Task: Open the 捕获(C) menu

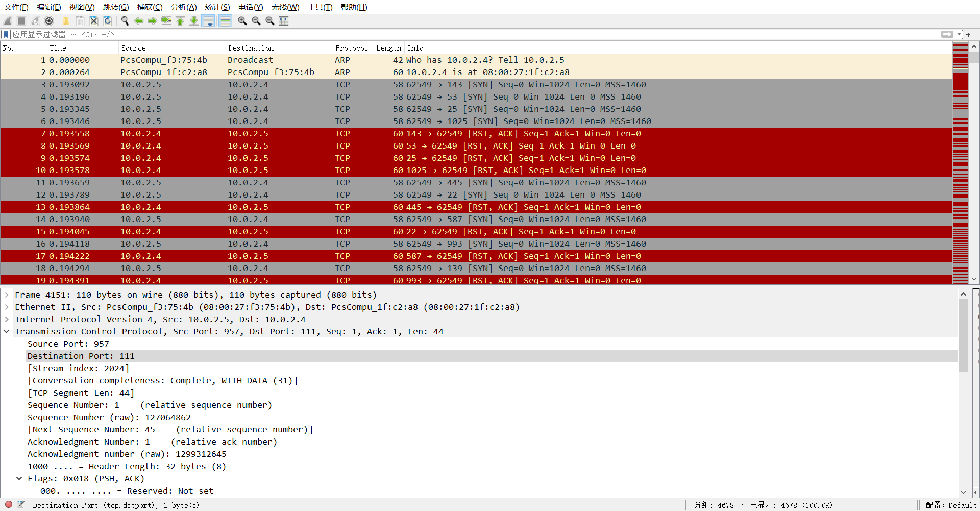Action: (x=150, y=7)
